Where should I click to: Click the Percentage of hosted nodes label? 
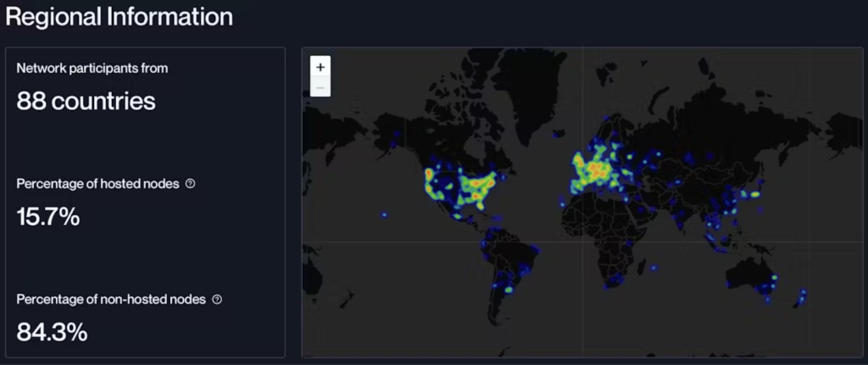click(97, 184)
